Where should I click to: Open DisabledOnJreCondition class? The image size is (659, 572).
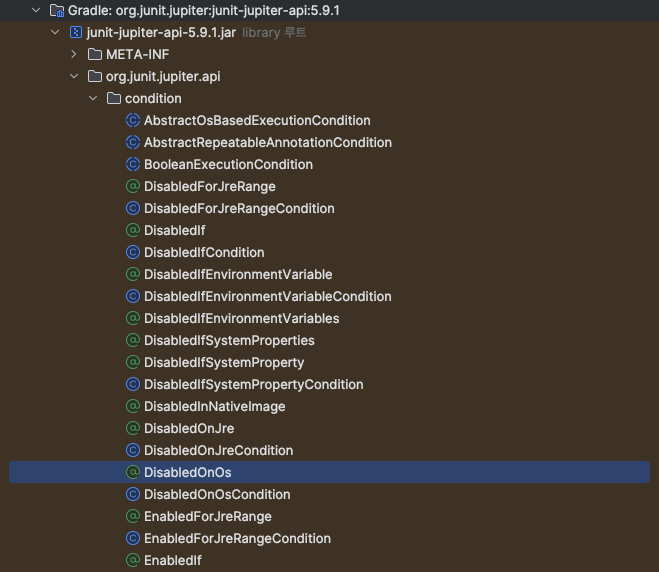click(x=219, y=450)
